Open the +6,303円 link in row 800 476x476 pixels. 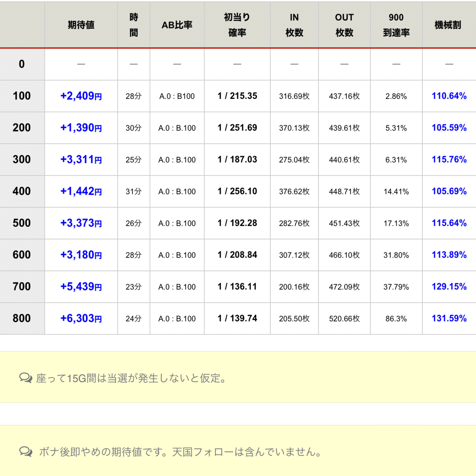click(x=81, y=318)
